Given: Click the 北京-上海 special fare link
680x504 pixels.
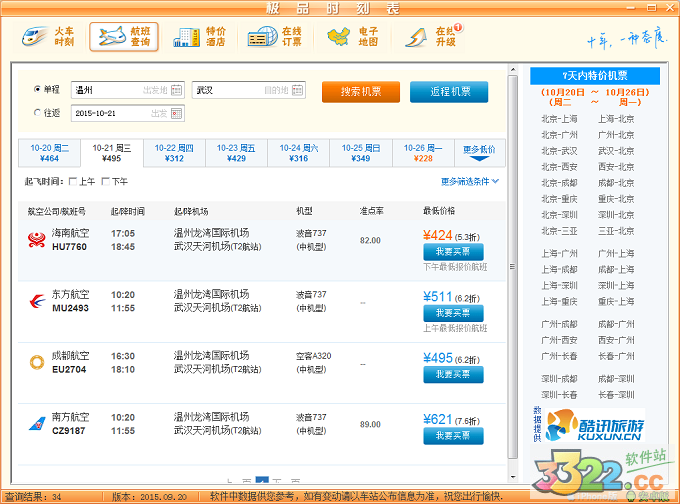Looking at the screenshot, I should coord(559,119).
